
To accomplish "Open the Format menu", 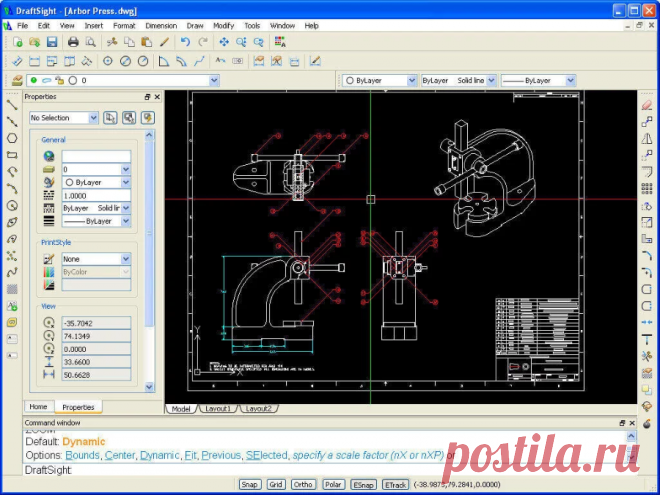I will 124,26.
